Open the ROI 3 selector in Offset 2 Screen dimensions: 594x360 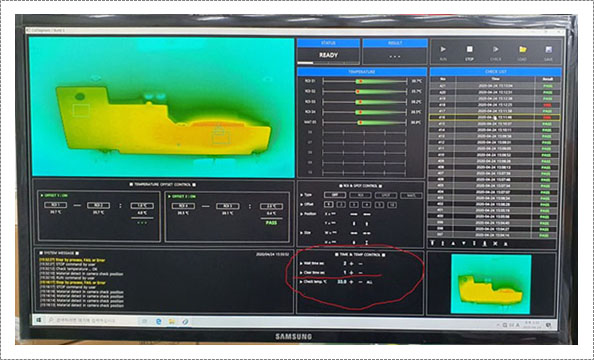228,206
